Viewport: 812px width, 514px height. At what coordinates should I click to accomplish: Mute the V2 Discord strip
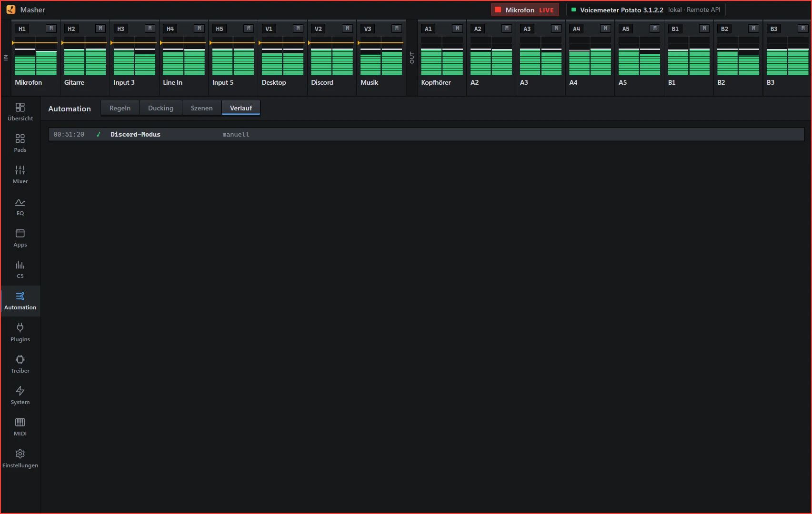[347, 29]
